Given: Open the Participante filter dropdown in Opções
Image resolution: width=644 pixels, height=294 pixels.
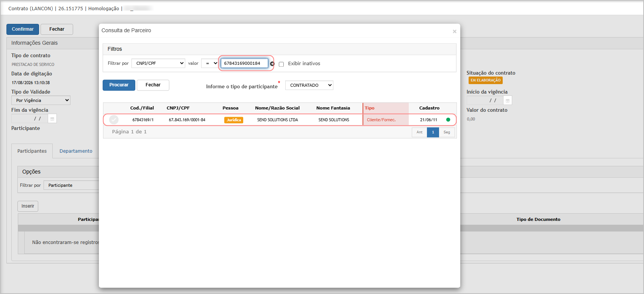Looking at the screenshot, I should [x=71, y=185].
